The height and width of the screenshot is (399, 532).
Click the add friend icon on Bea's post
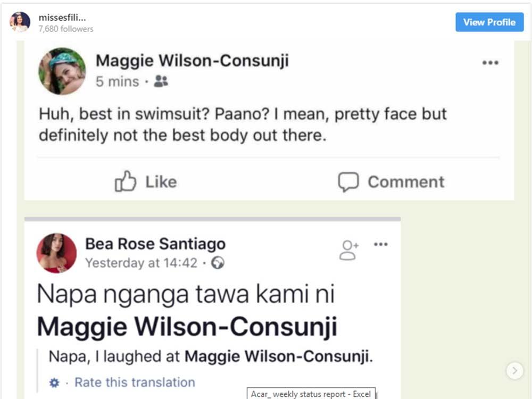click(348, 250)
